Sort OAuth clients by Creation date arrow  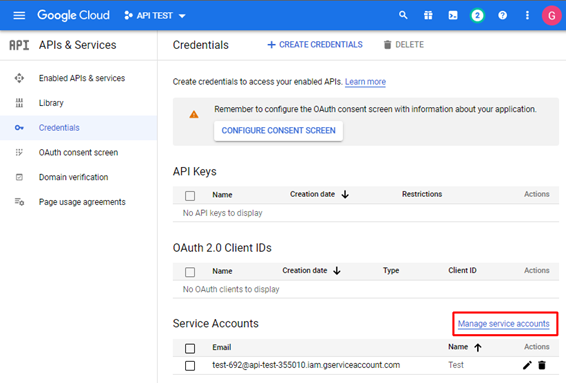click(337, 270)
